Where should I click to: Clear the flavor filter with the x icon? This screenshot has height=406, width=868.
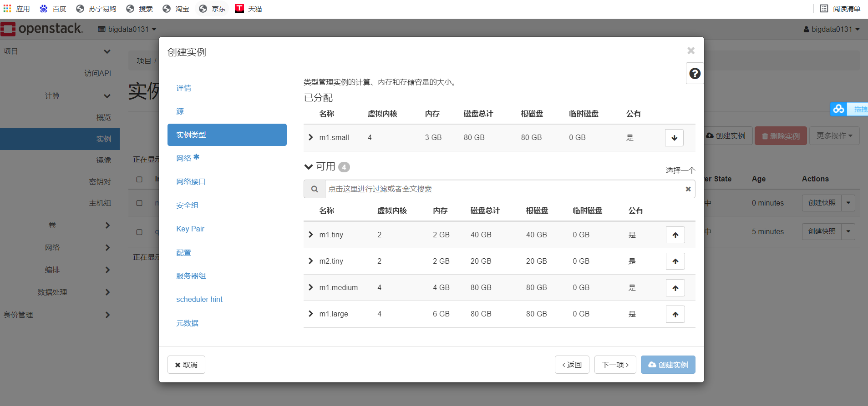tap(688, 189)
